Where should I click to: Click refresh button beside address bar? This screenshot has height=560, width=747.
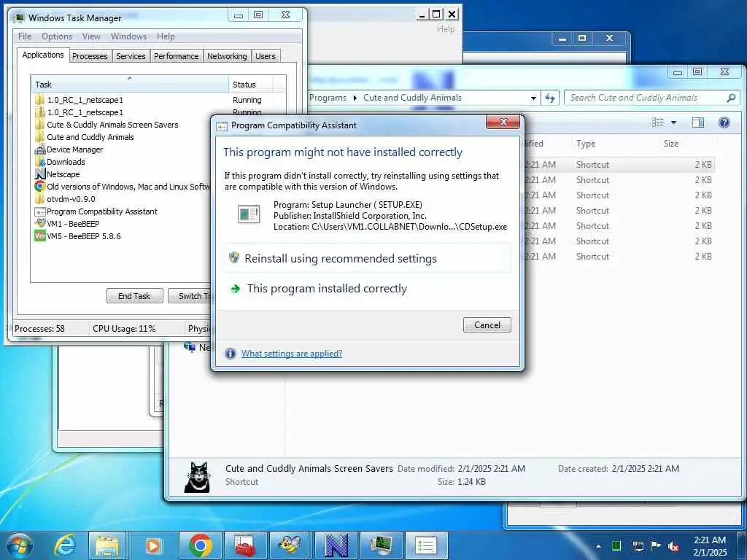(550, 98)
